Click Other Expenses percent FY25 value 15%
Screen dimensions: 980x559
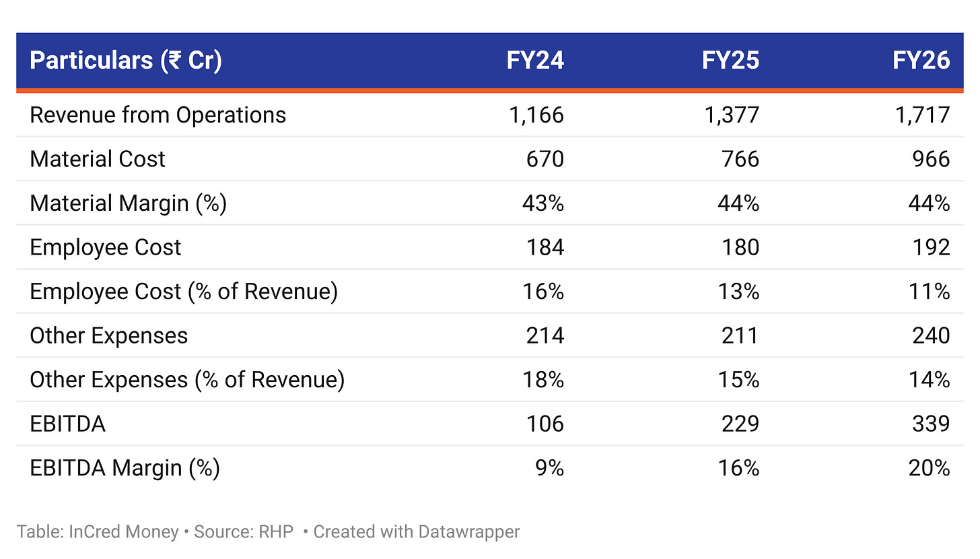pos(738,380)
